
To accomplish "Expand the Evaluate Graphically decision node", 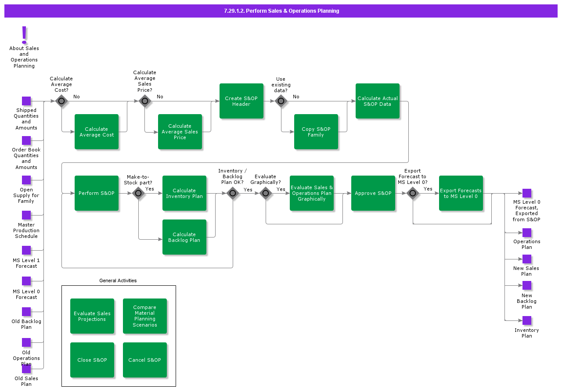I will (266, 193).
